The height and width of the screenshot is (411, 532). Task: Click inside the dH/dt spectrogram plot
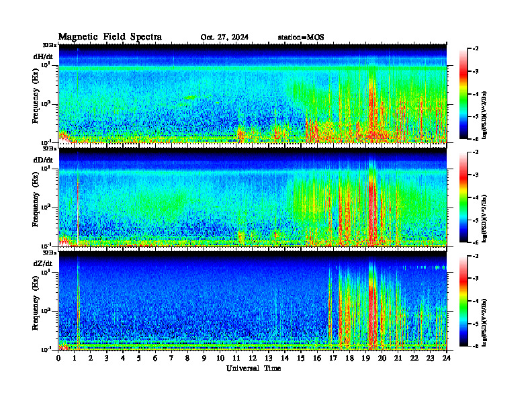253,93
